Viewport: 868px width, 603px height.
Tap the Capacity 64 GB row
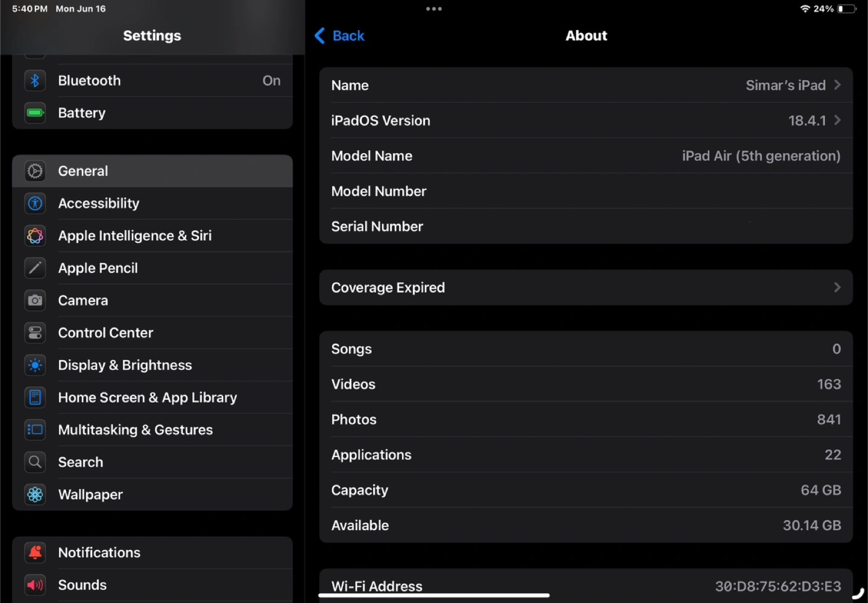[x=586, y=490]
